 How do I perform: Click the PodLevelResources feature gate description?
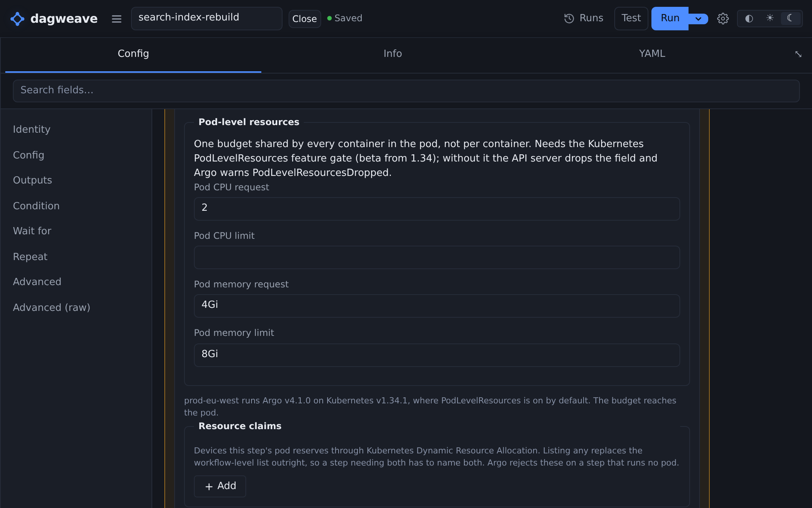(426, 158)
